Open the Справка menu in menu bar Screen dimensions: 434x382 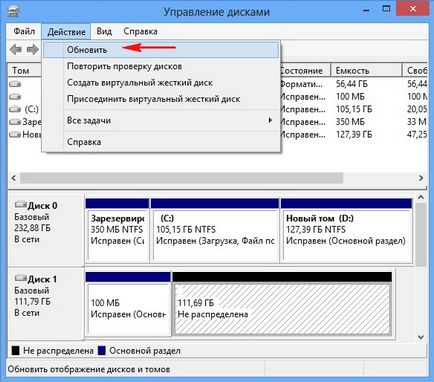[x=140, y=31]
